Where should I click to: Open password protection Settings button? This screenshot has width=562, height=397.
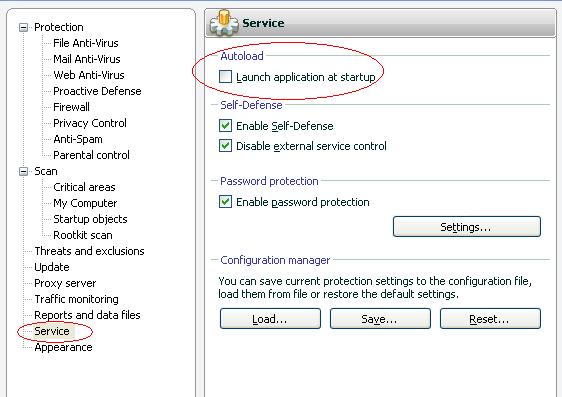click(467, 226)
